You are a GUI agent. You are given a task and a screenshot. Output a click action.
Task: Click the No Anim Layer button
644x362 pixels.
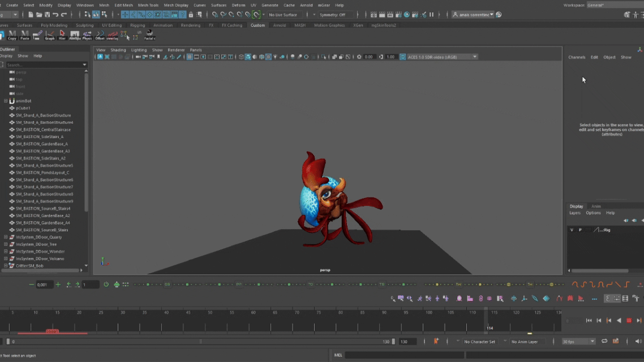[526, 342]
